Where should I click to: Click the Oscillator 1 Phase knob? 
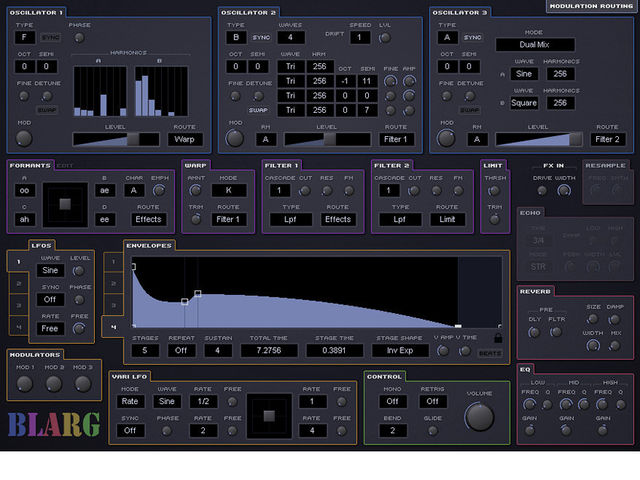[79, 38]
